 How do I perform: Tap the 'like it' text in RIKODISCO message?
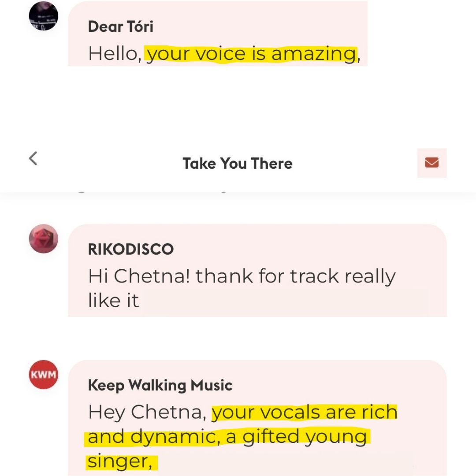pyautogui.click(x=114, y=301)
